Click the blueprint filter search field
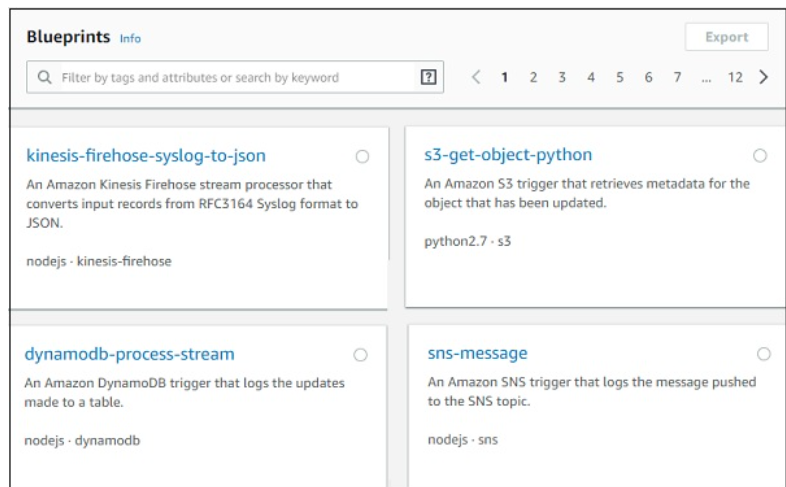 (230, 77)
